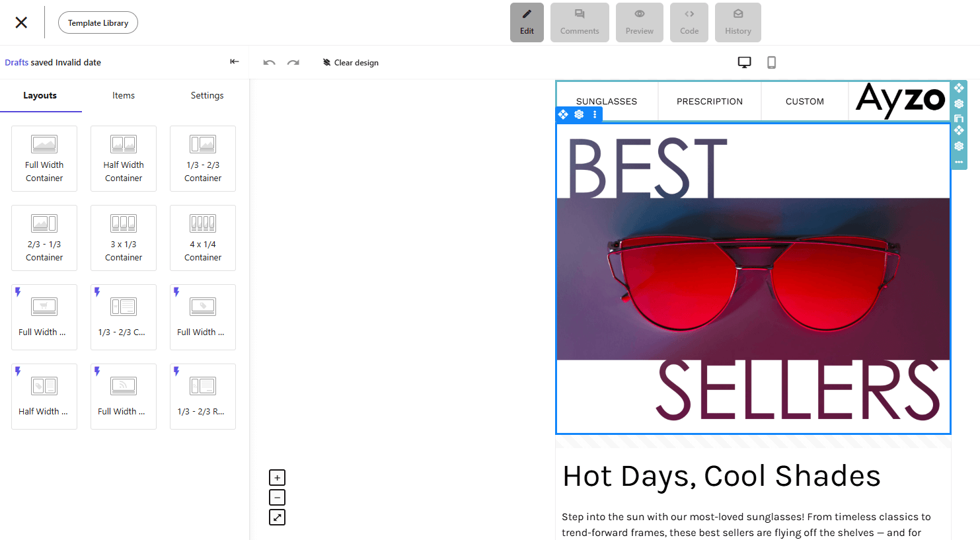Open the row settings gear on the right
The width and height of the screenshot is (980, 540).
pos(959,146)
